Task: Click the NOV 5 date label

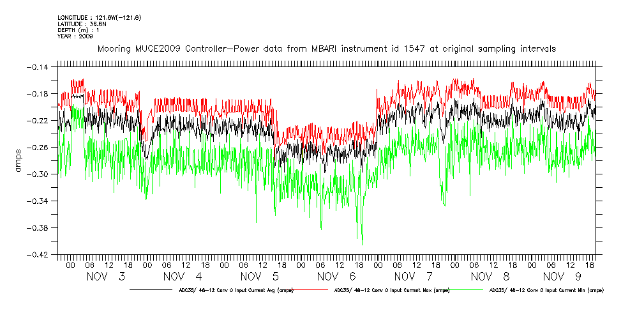Action: pos(260,277)
